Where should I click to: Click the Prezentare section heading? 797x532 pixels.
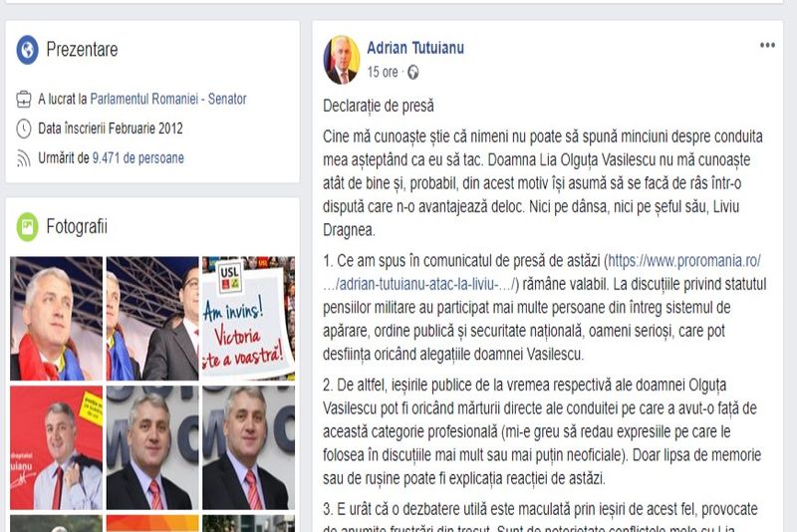point(82,49)
